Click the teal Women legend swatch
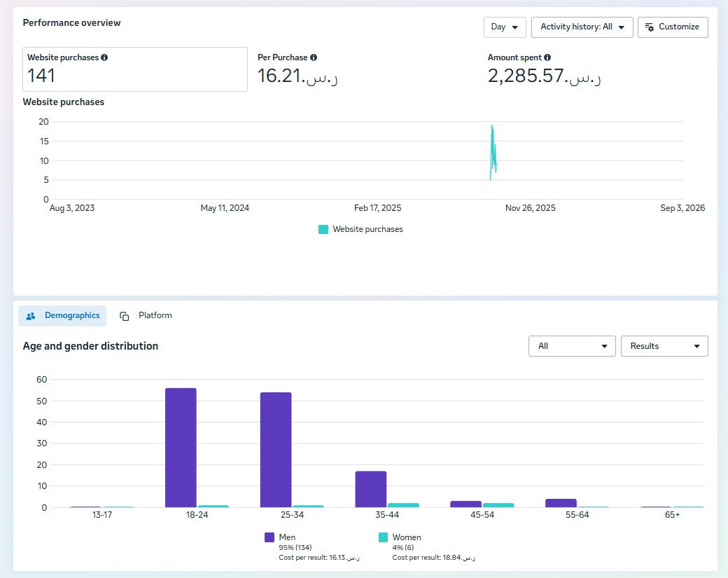 pyautogui.click(x=383, y=537)
